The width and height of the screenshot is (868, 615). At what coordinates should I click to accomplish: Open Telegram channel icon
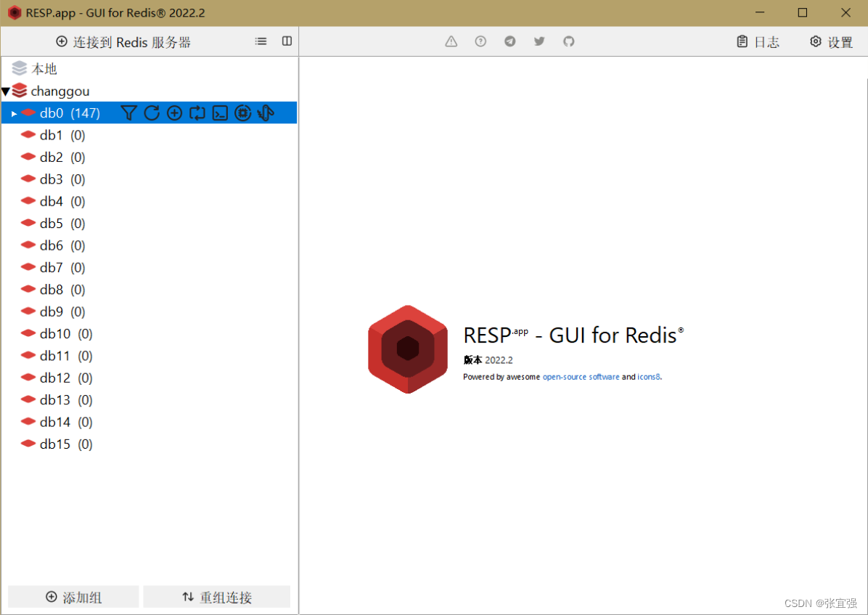click(509, 41)
